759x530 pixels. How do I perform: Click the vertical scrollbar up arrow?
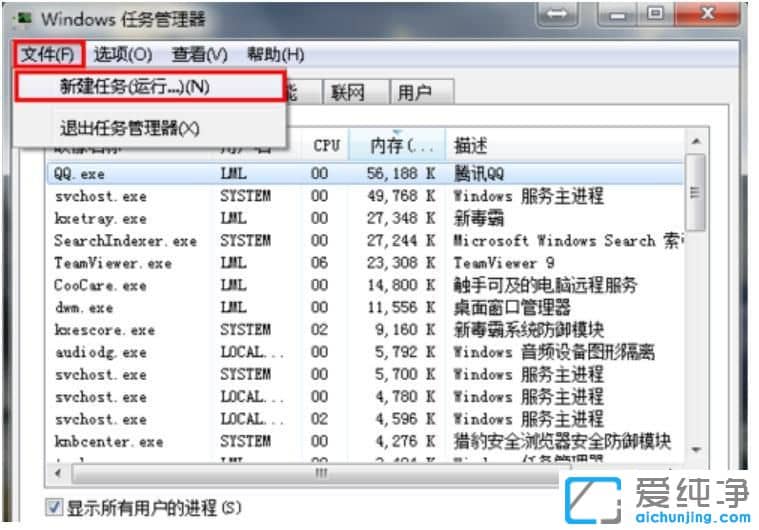click(x=696, y=141)
